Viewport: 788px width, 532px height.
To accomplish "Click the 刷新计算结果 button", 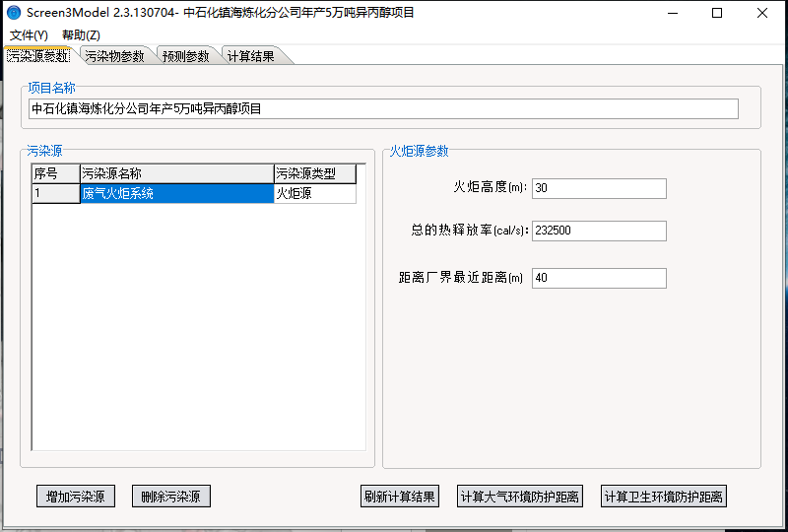I will tap(400, 497).
